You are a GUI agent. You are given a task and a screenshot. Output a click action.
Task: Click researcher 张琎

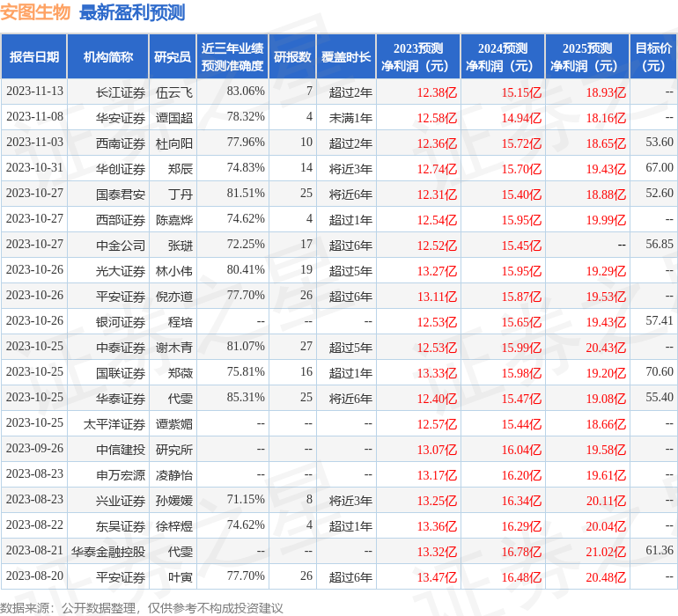point(181,246)
